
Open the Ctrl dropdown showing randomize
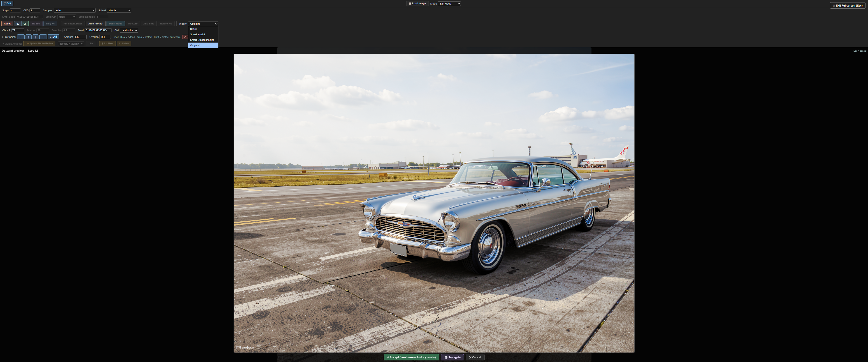coord(129,30)
